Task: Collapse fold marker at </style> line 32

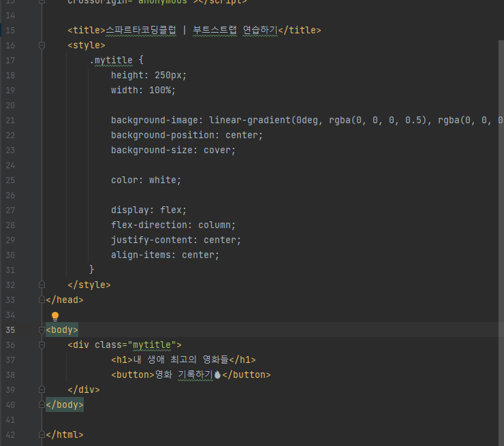Action: tap(42, 285)
